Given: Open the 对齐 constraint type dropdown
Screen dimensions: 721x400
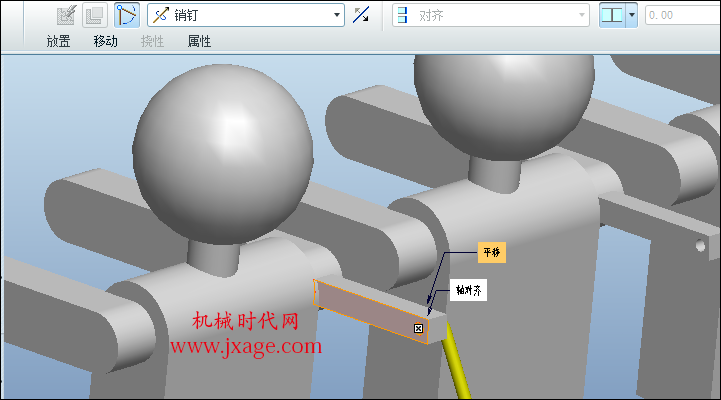Looking at the screenshot, I should pos(491,15).
